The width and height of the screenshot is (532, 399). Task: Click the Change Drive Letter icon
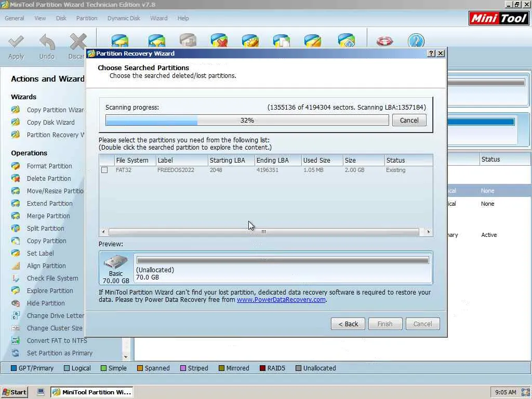16,315
